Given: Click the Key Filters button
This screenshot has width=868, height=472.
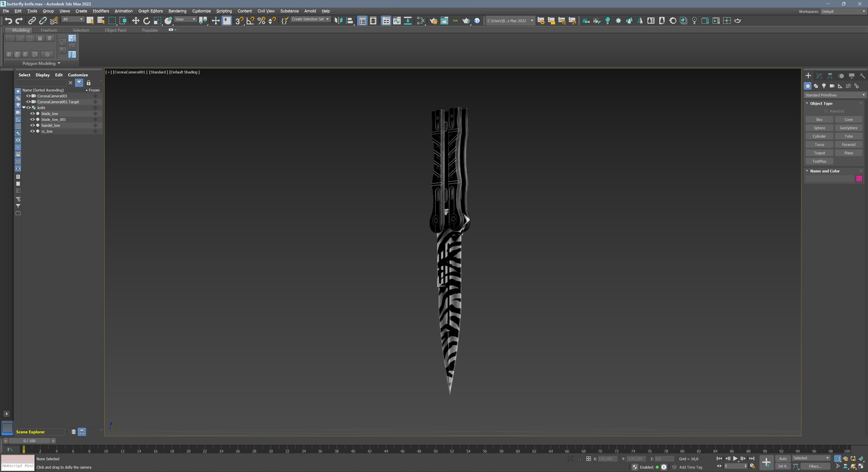Looking at the screenshot, I should point(815,466).
